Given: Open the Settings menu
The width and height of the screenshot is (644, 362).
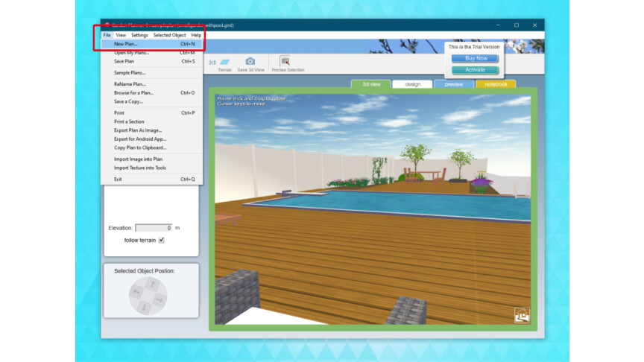Looking at the screenshot, I should 139,35.
